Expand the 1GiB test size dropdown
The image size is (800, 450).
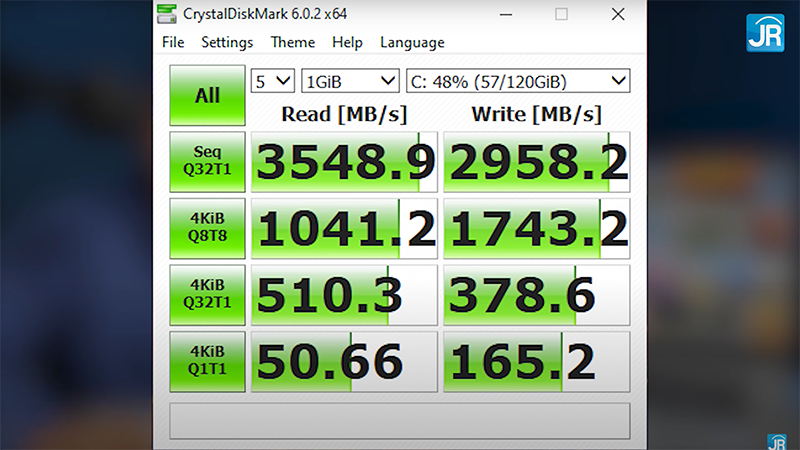click(x=351, y=80)
